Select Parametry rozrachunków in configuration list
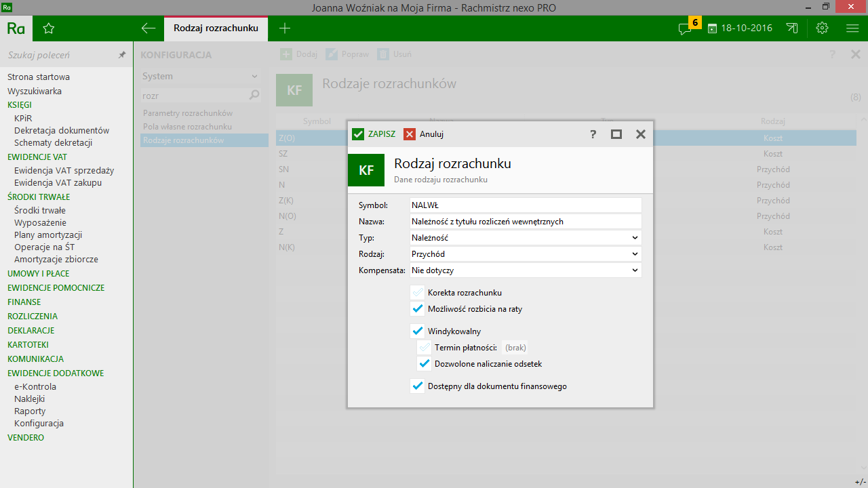The image size is (868, 488). tap(188, 113)
